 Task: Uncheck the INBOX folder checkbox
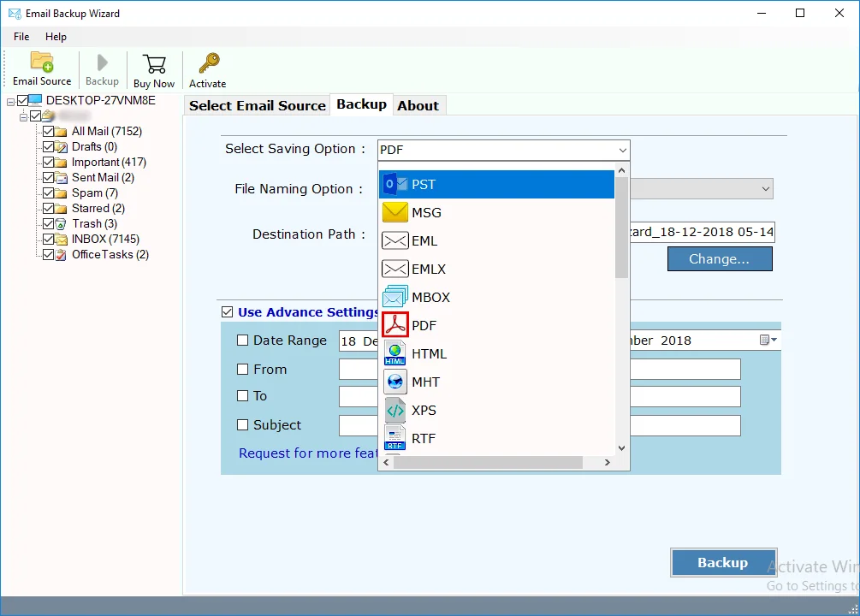[x=49, y=240]
